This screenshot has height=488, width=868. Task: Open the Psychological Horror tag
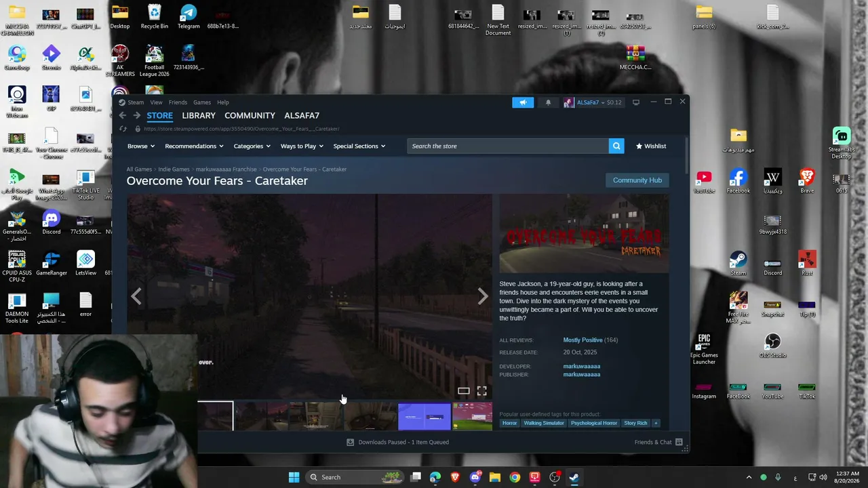click(594, 423)
